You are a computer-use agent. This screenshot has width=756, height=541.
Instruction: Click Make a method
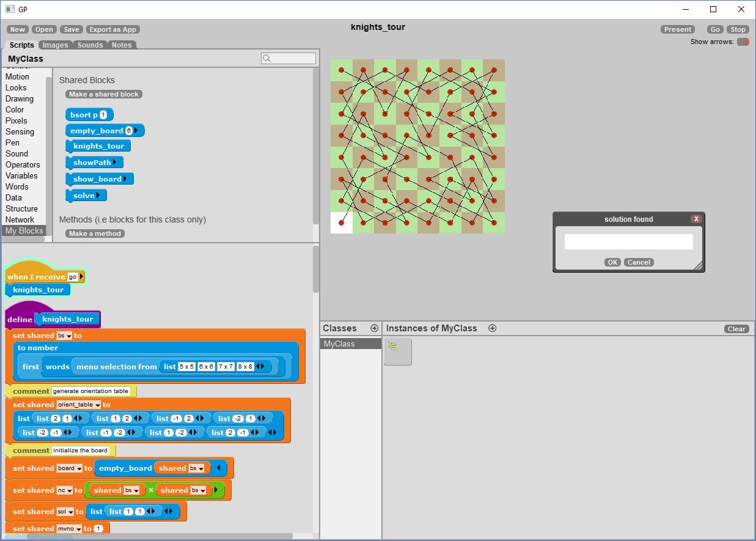tap(95, 234)
